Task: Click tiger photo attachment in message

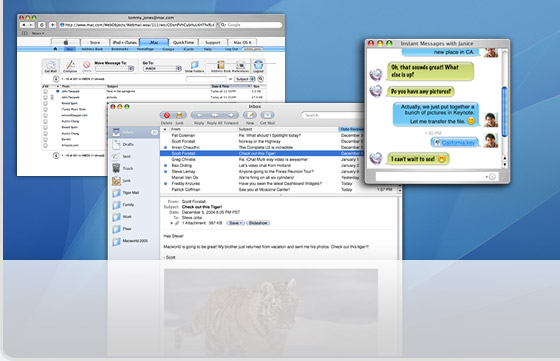Action: 271,313
